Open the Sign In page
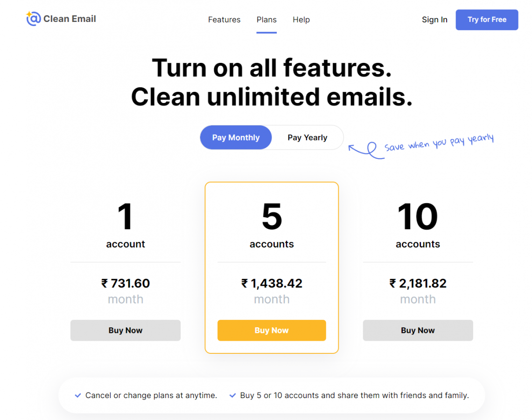The height and width of the screenshot is (420, 532). 434,20
